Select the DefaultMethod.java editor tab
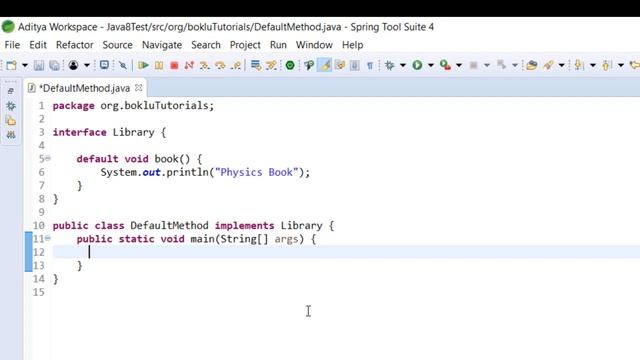The image size is (640, 360). click(84, 88)
